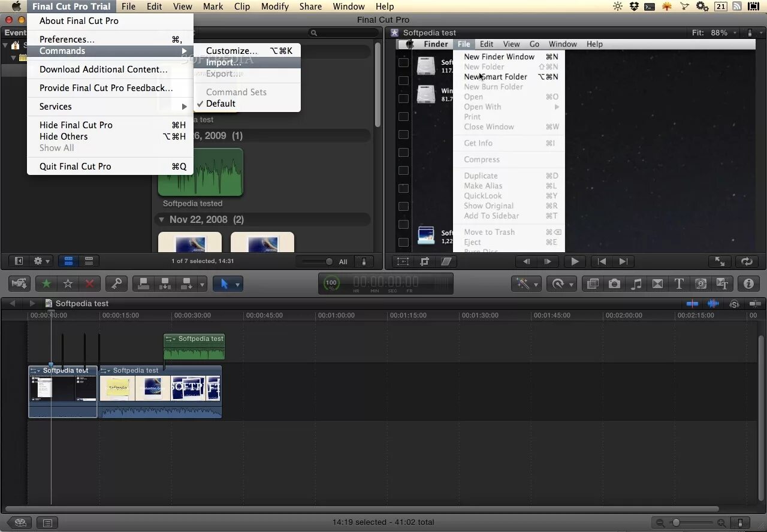This screenshot has height=532, width=767.
Task: Open the Modify menu
Action: [274, 7]
